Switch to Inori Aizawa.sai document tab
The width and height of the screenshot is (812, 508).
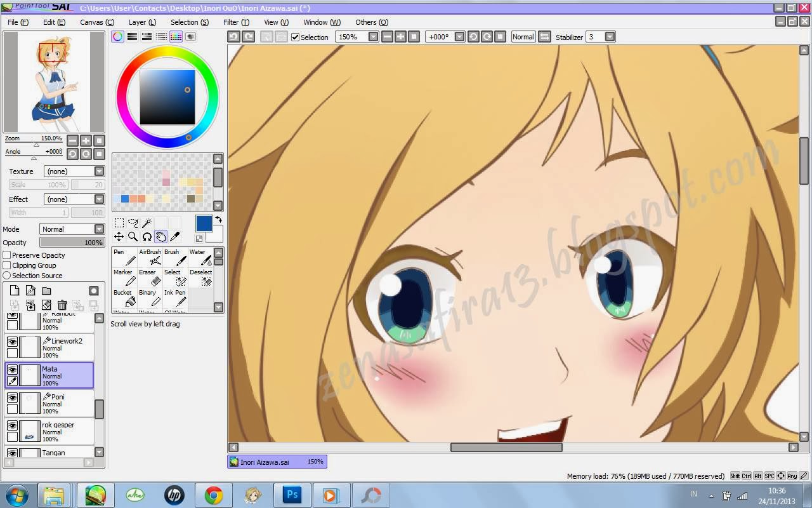coord(277,462)
